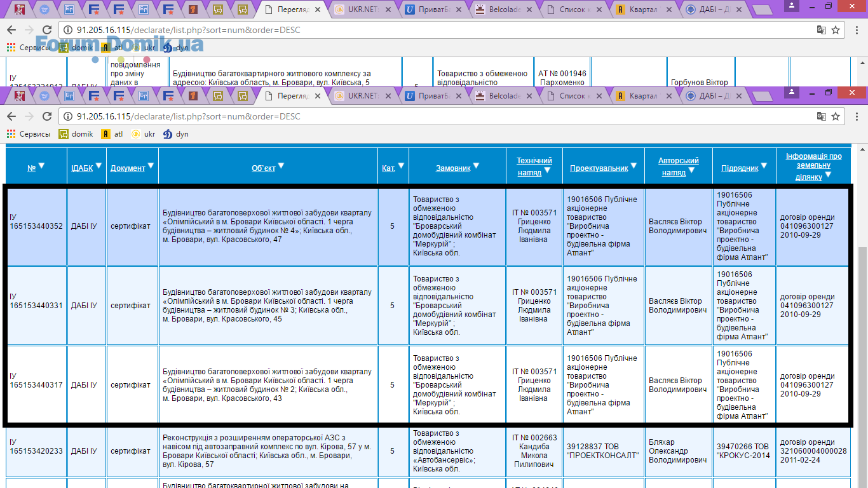Click the Інформація про земельну ділянку header link

(813, 166)
